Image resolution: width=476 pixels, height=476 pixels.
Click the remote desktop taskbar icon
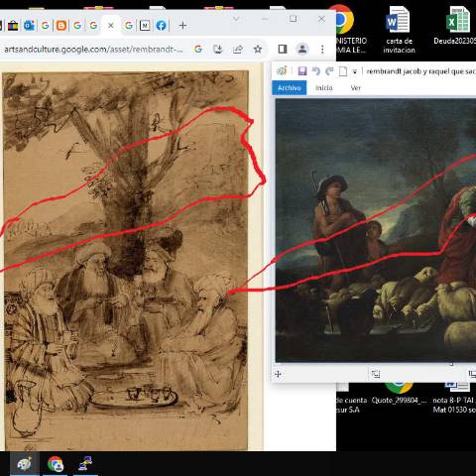tap(85, 464)
